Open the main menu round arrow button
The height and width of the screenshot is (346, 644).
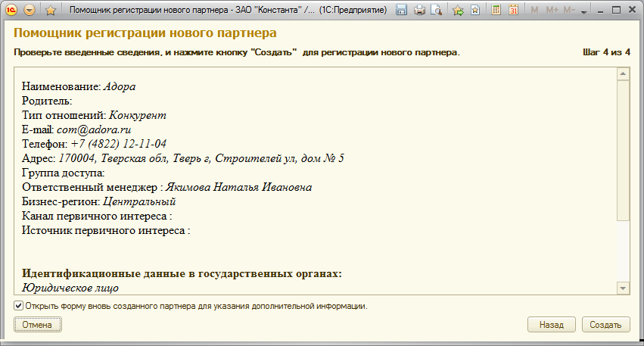pos(30,10)
